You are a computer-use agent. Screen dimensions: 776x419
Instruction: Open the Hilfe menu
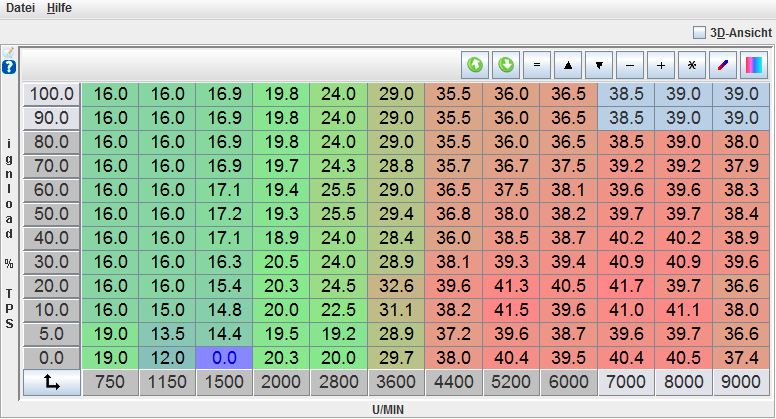click(59, 8)
